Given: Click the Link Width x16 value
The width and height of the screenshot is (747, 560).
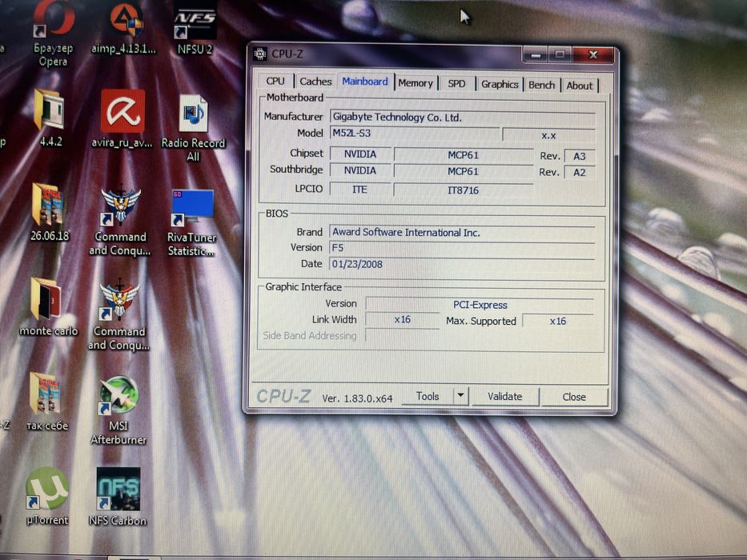Looking at the screenshot, I should [x=403, y=319].
